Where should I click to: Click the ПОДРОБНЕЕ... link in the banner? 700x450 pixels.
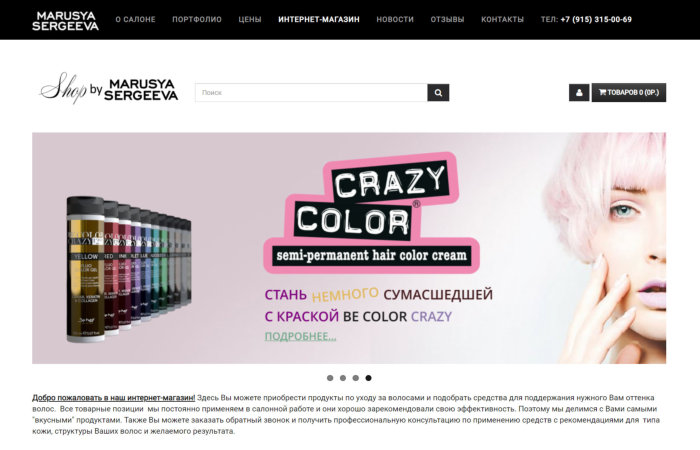[300, 337]
